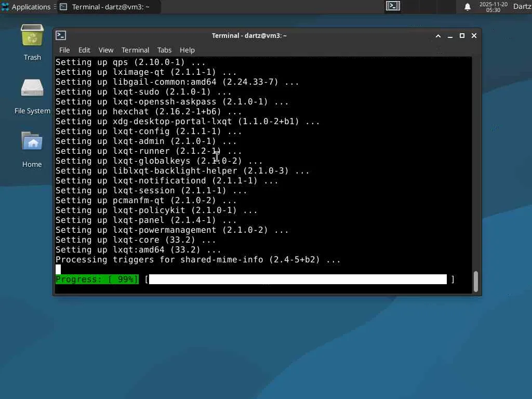Click the white installation progress bar
The image size is (532, 399).
[298, 279]
